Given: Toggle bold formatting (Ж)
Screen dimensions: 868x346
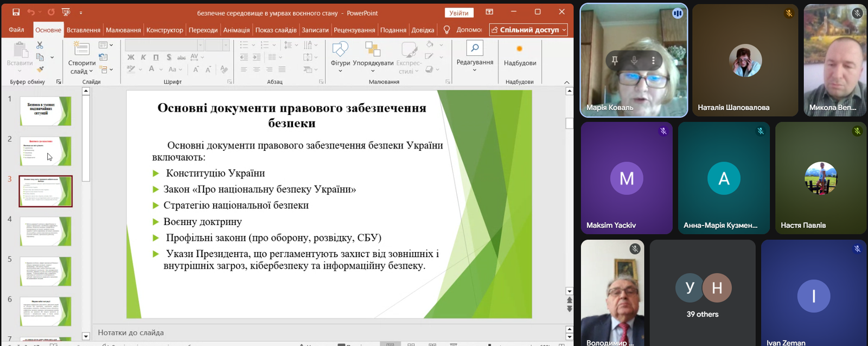Looking at the screenshot, I should pyautogui.click(x=131, y=57).
